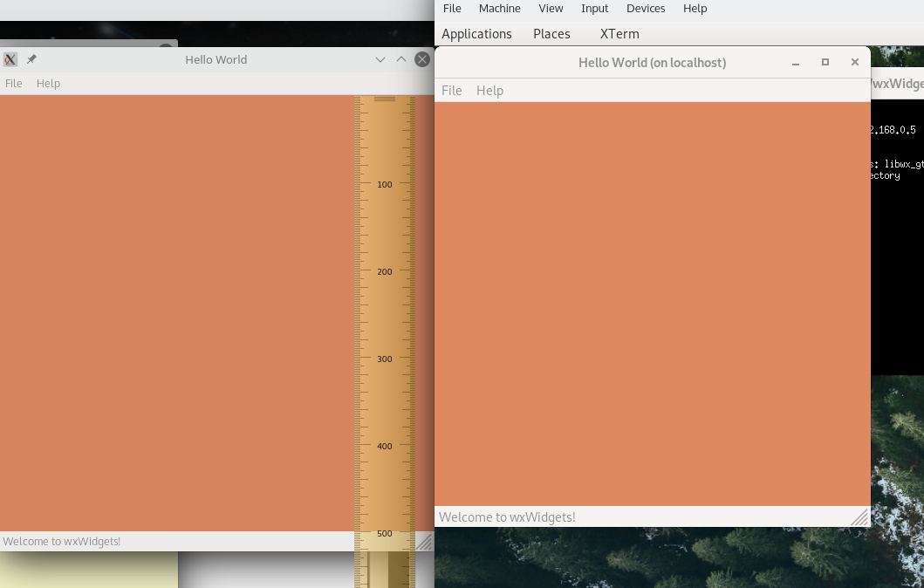Launch XTerm from the desktop top bar
Viewport: 924px width, 588px height.
(619, 33)
